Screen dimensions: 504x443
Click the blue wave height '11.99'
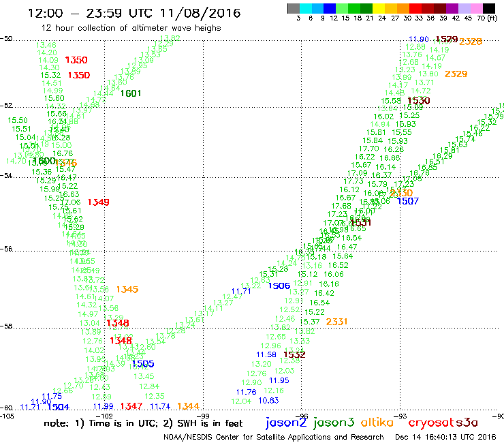tap(103, 406)
